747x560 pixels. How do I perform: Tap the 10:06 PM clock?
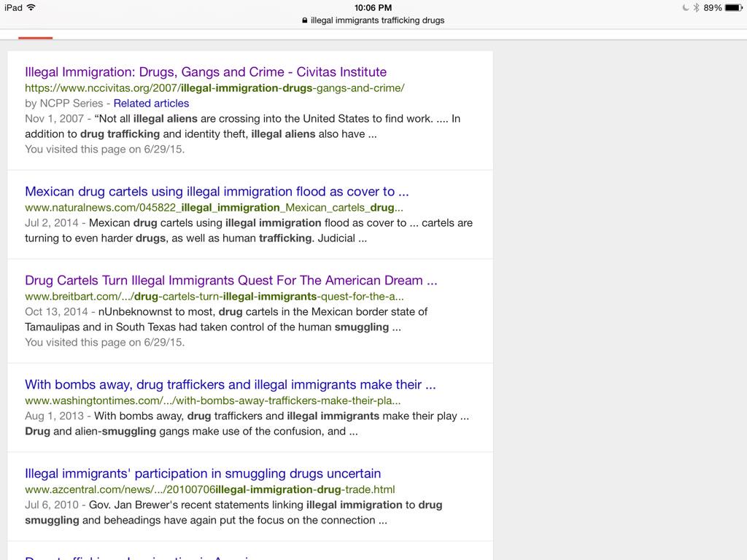(x=373, y=7)
